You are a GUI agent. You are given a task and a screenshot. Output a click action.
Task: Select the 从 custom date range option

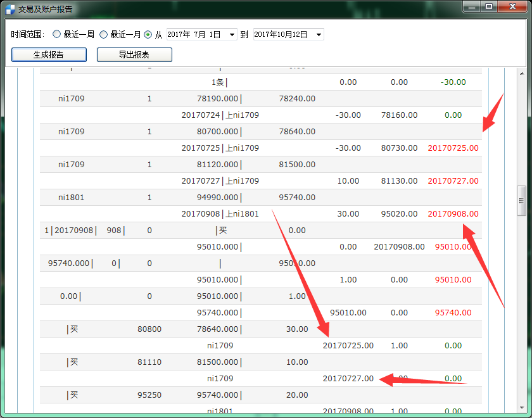pos(148,34)
